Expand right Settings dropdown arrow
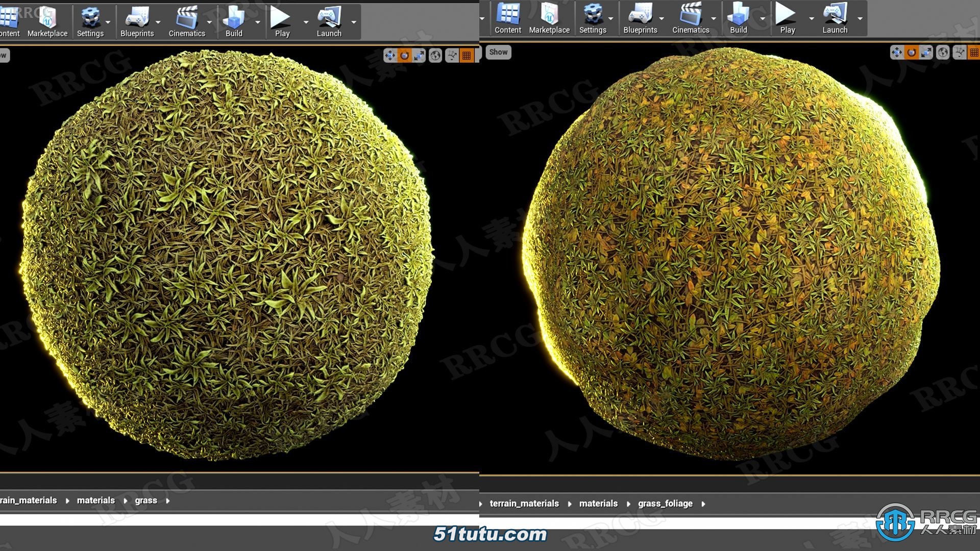The image size is (980, 551). (x=611, y=19)
